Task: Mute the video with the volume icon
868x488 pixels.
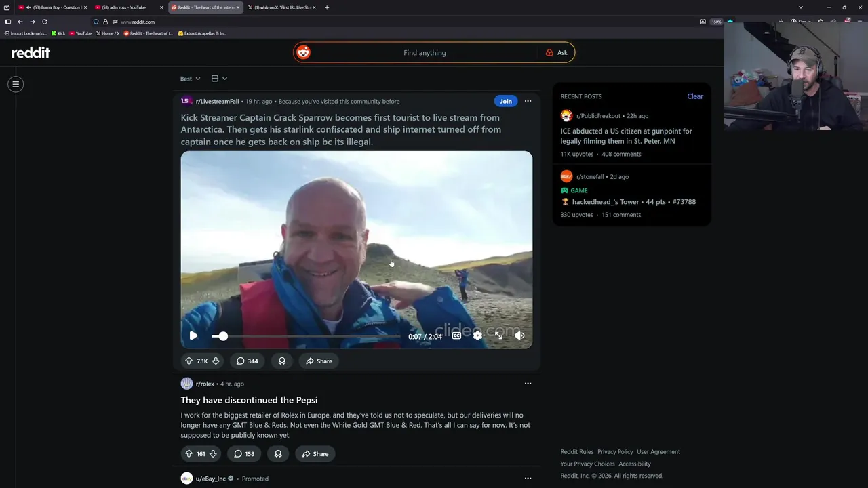Action: pos(519,335)
